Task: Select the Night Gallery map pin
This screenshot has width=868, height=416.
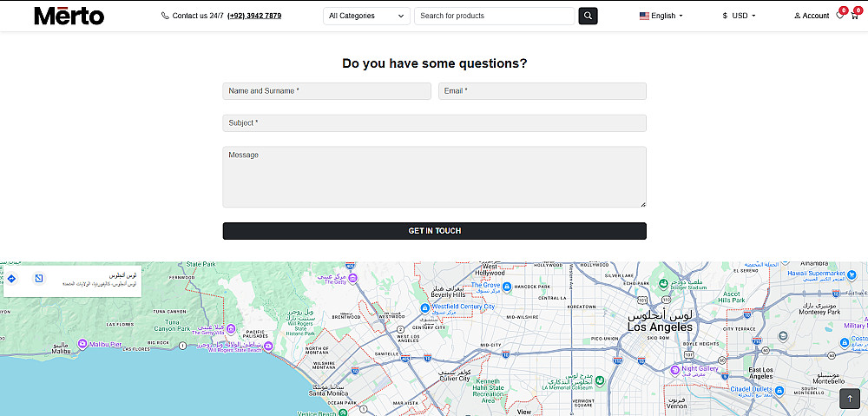Action: pyautogui.click(x=674, y=369)
